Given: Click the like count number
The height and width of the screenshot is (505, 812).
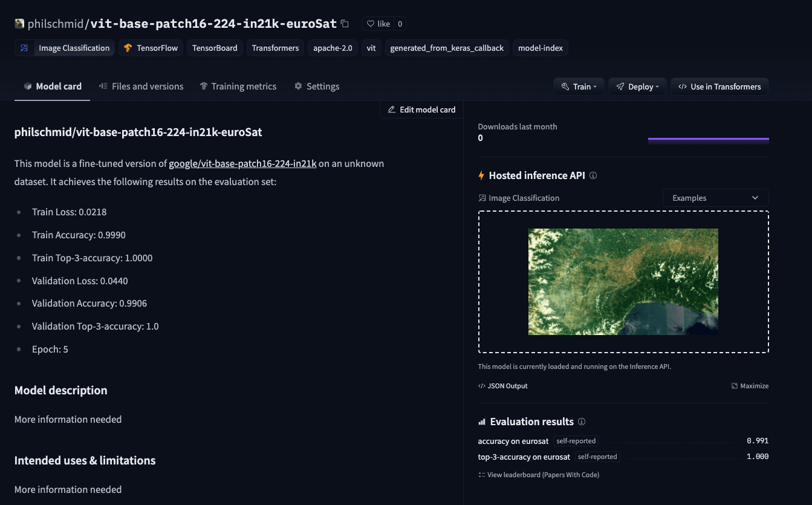Looking at the screenshot, I should (x=400, y=24).
